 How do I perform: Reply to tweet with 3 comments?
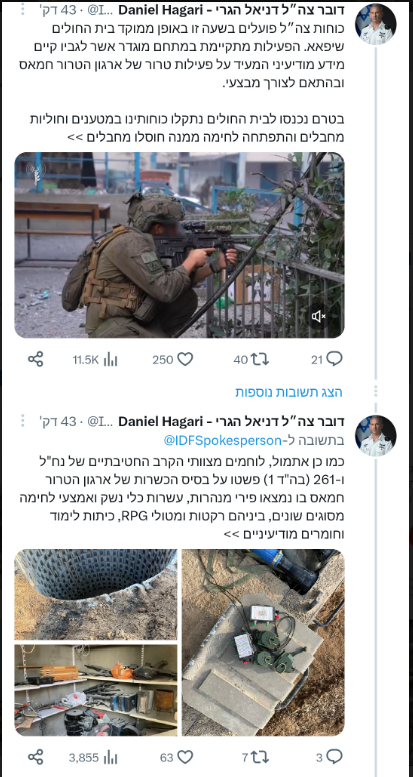click(329, 757)
